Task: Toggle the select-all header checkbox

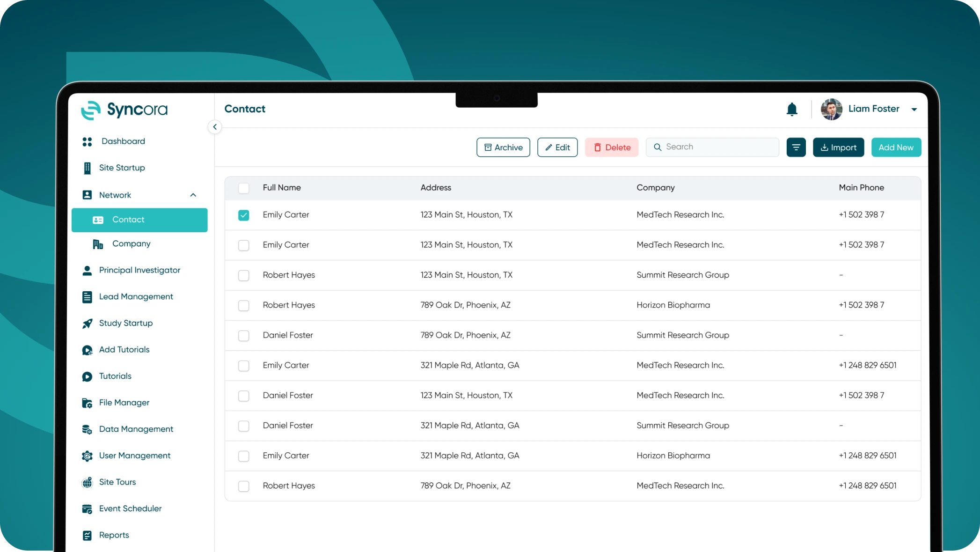Action: click(x=244, y=188)
